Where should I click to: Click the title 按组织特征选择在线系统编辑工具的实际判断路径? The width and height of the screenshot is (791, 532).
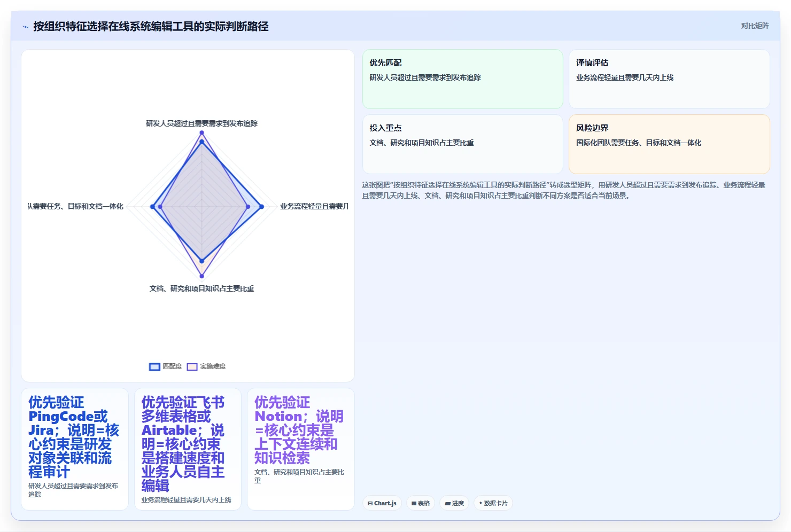151,26
